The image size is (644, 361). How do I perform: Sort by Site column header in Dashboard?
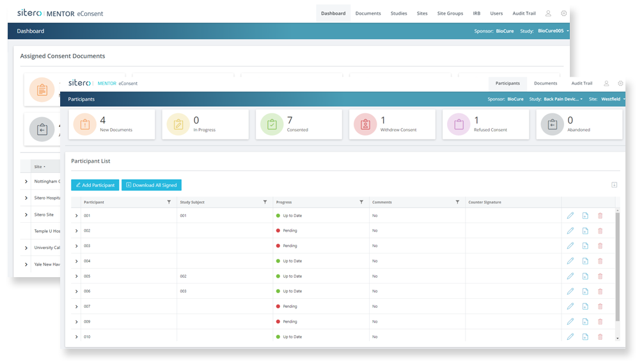pyautogui.click(x=40, y=166)
